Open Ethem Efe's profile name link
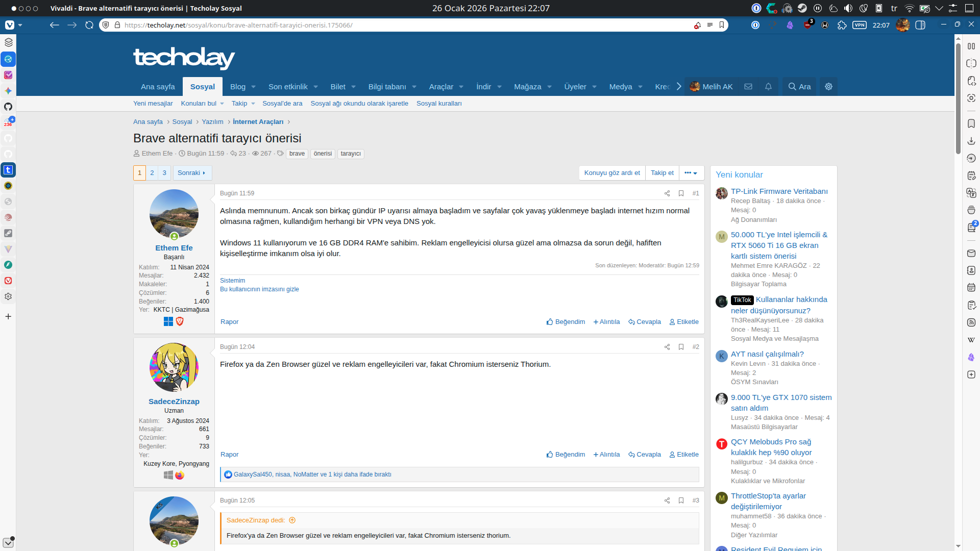 point(174,248)
